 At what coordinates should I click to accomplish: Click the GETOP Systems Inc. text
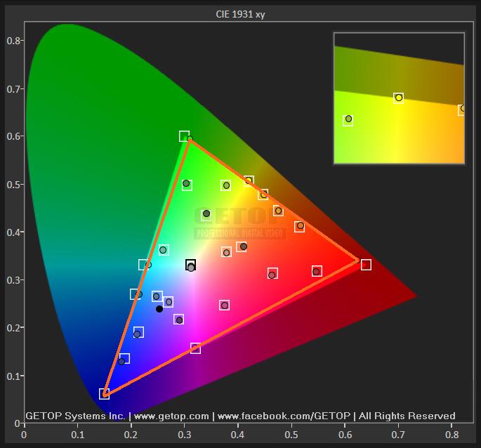(x=75, y=416)
